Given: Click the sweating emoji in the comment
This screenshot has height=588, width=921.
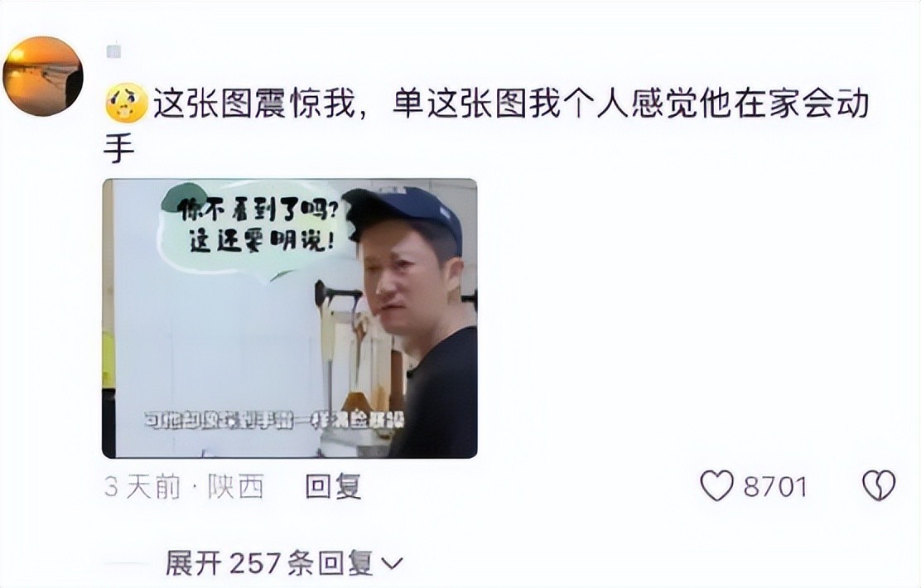Looking at the screenshot, I should coord(127,104).
